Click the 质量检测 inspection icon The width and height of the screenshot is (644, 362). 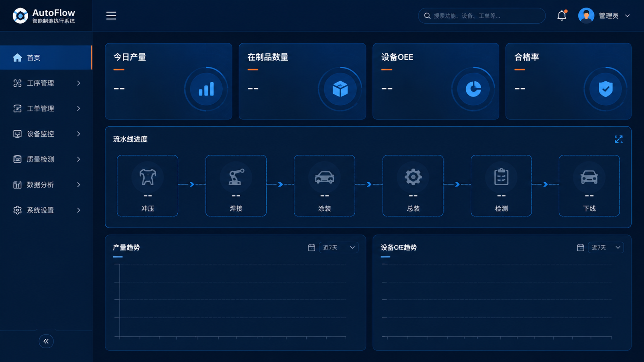17,159
